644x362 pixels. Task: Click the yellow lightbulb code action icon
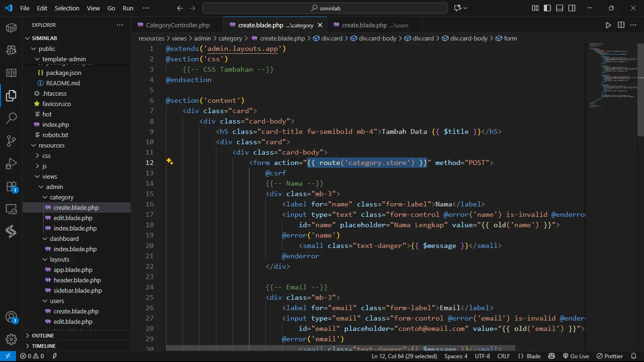coord(170,162)
